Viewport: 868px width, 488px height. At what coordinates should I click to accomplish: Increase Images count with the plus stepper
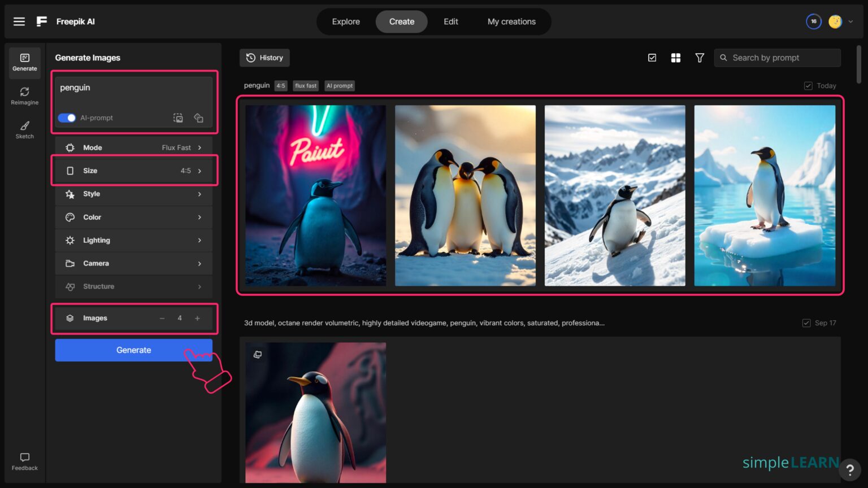(197, 318)
